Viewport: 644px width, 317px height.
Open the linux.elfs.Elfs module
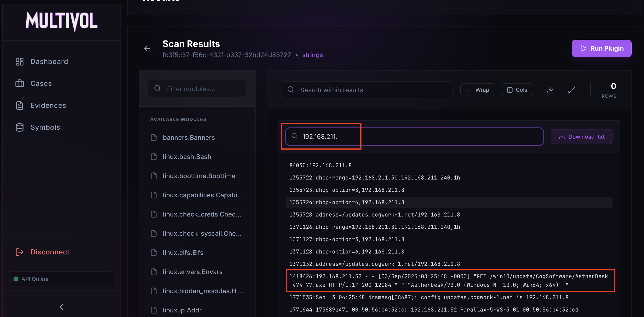coord(183,253)
